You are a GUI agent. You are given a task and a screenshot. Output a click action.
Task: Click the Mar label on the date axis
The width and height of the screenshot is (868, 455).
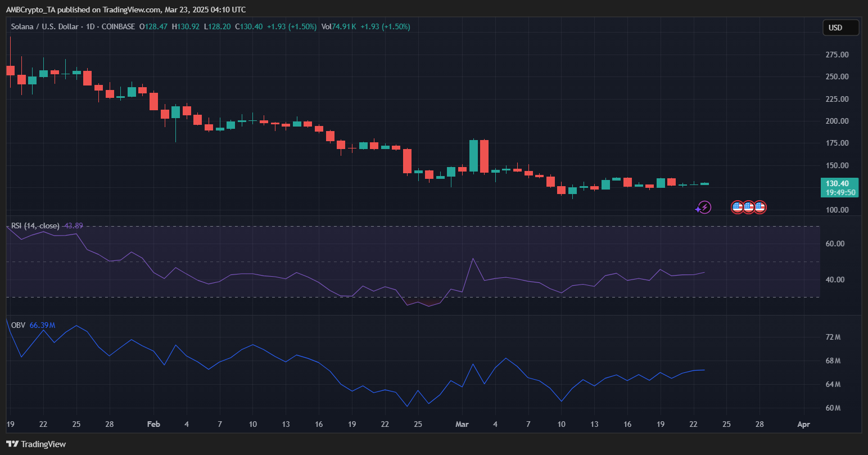click(462, 424)
